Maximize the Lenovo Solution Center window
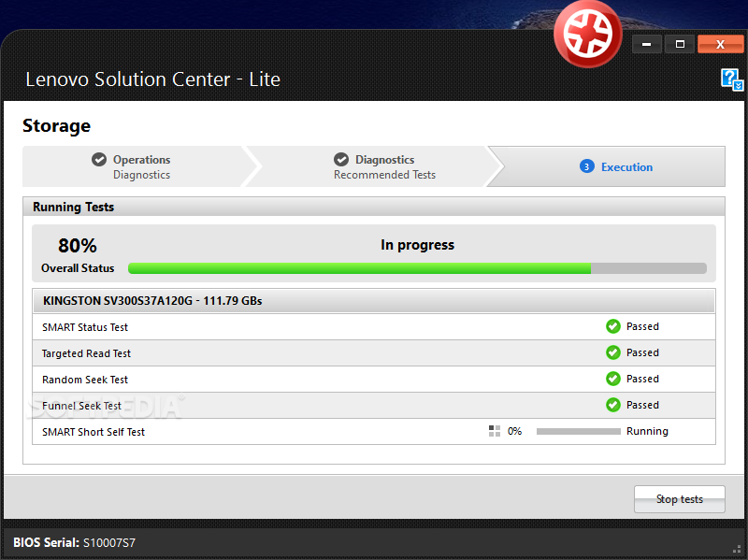Screen dimensions: 748x560 pyautogui.click(x=681, y=44)
